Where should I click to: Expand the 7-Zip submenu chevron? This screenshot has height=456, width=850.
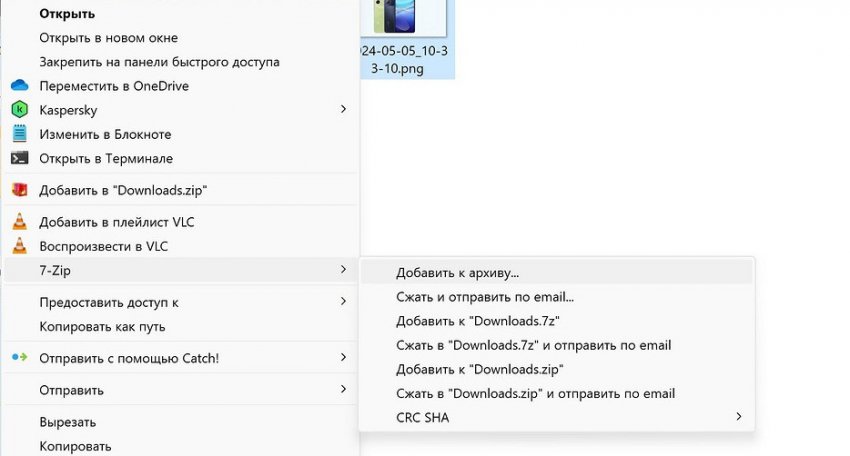[343, 270]
